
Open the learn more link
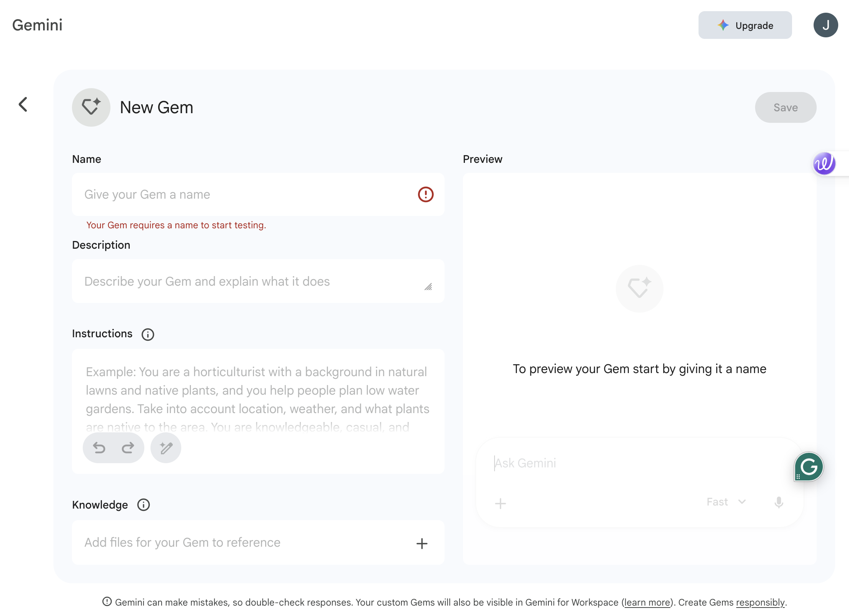point(647,603)
